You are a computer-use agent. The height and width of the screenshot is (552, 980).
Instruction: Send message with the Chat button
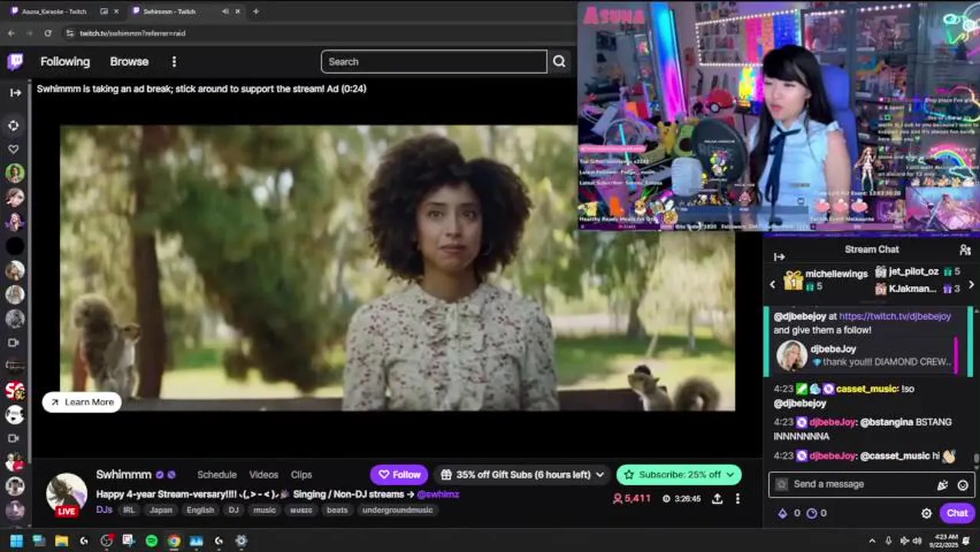tap(957, 513)
